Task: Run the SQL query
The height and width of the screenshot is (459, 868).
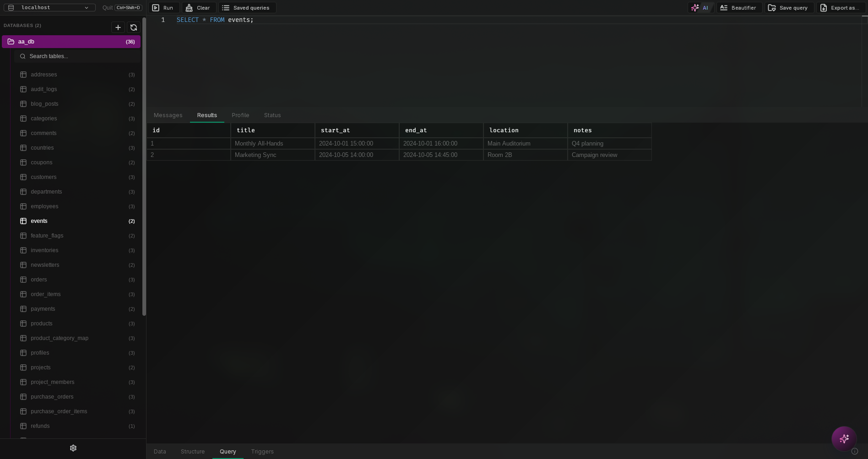Action: [163, 8]
